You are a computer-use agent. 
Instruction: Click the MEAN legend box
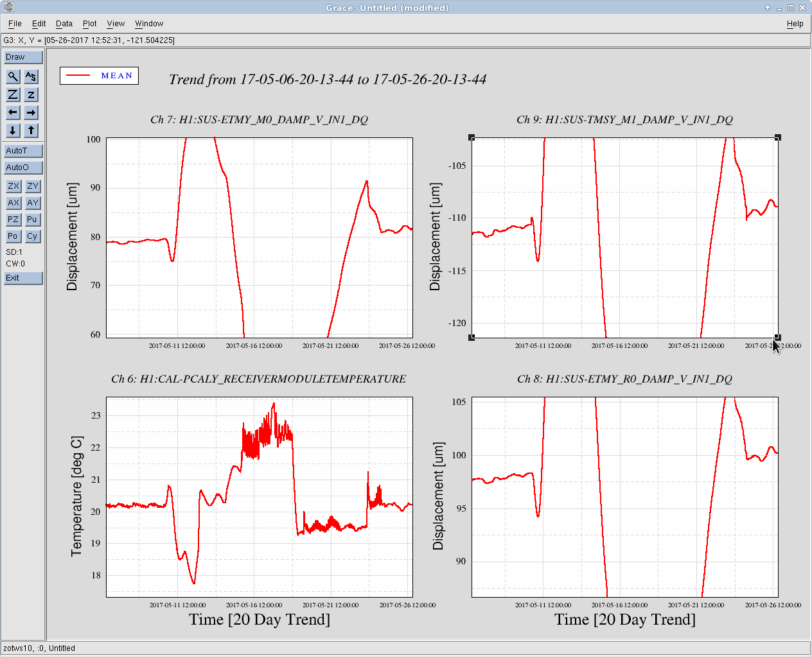[99, 76]
